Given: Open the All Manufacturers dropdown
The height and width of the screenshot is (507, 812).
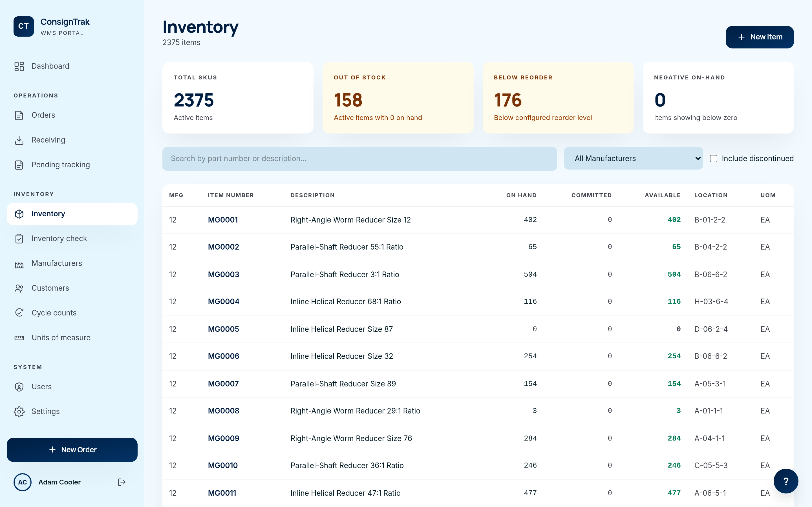Looking at the screenshot, I should pos(633,158).
